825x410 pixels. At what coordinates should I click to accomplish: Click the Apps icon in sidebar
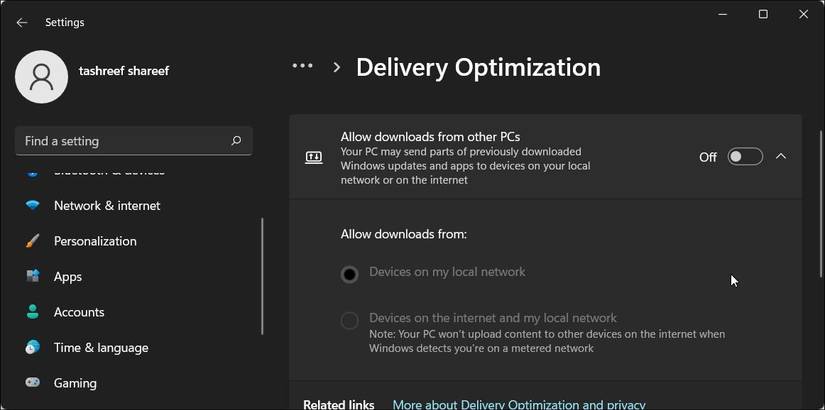pyautogui.click(x=33, y=276)
